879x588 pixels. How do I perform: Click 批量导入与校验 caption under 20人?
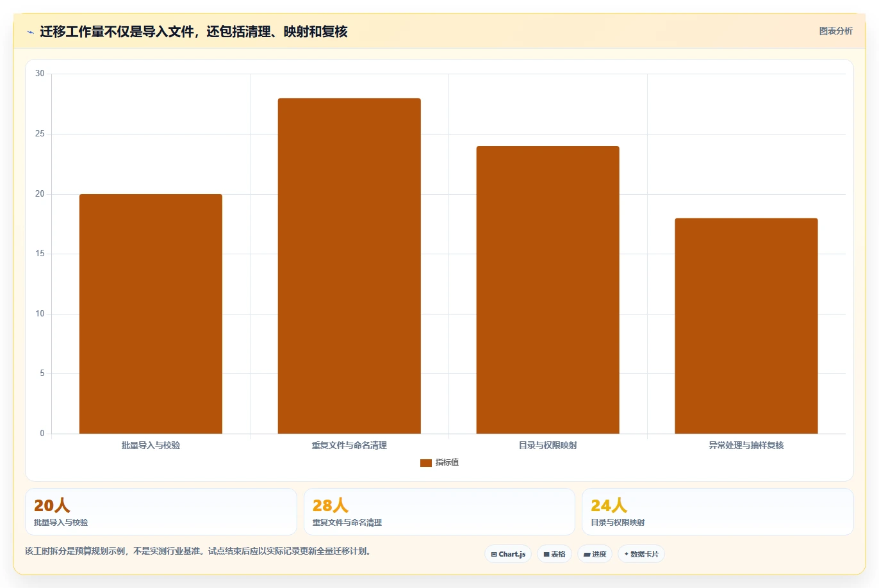click(x=61, y=523)
